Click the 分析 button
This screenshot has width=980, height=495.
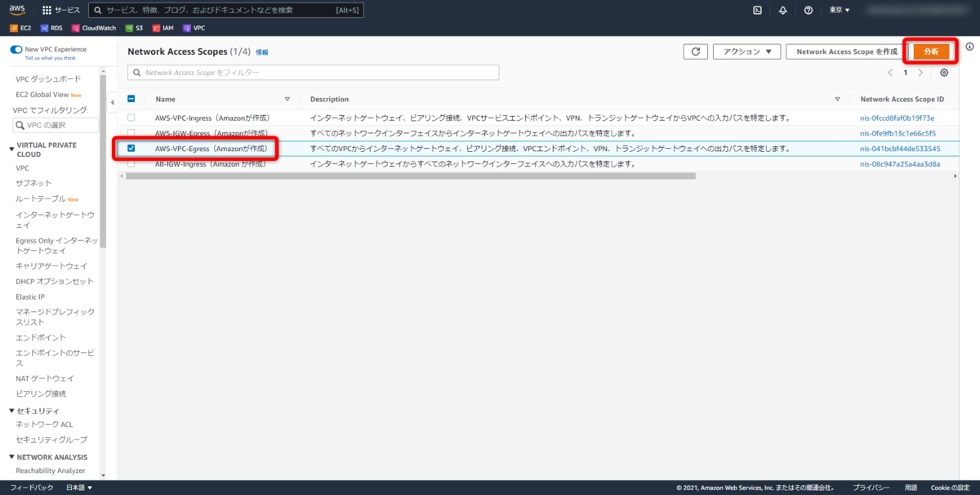(x=931, y=51)
